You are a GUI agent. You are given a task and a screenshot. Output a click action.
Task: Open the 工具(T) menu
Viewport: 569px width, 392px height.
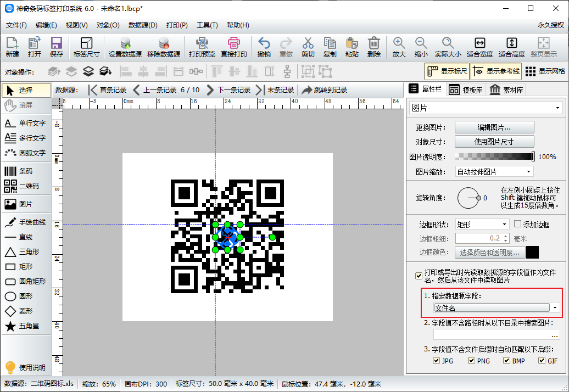tap(207, 25)
